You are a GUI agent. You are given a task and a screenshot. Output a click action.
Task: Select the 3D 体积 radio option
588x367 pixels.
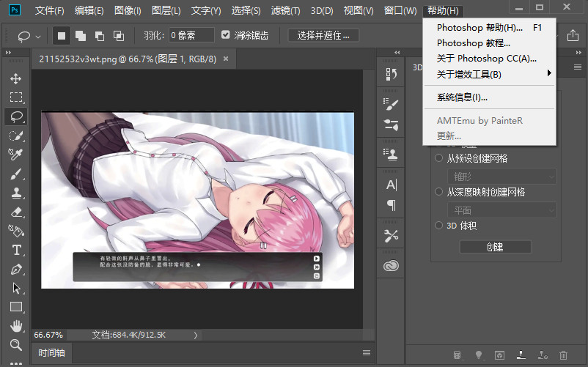[438, 226]
